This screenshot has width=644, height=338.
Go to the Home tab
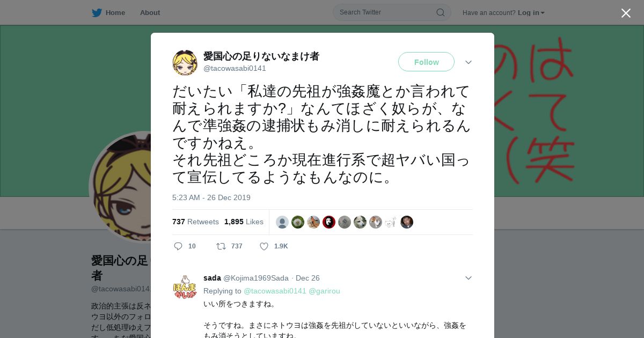115,12
